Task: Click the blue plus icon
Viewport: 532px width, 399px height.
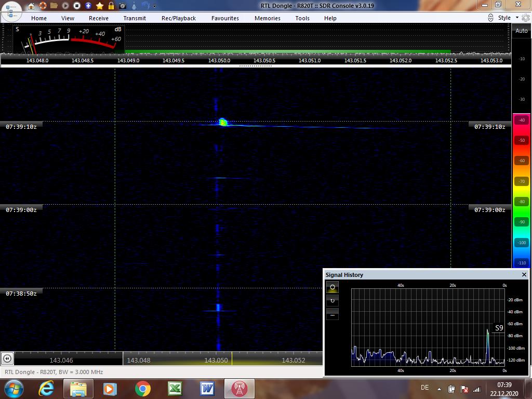Action: [88, 5]
